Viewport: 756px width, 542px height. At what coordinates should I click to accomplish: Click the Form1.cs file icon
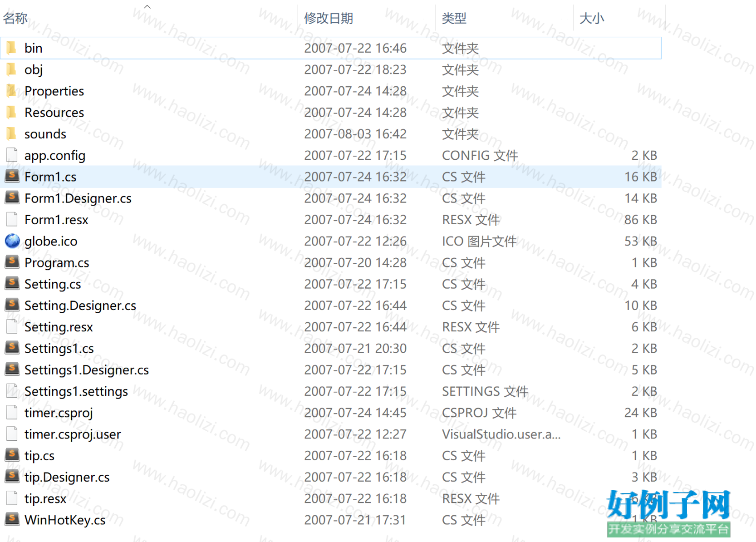point(12,177)
